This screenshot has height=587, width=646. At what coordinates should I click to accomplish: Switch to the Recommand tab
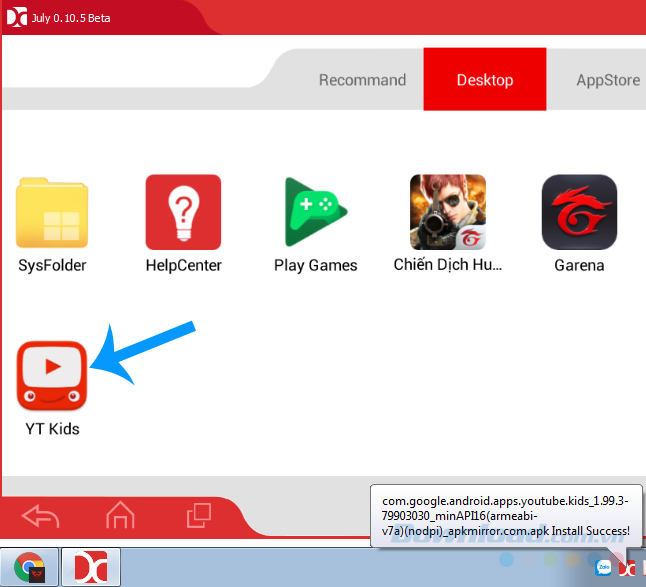[363, 80]
